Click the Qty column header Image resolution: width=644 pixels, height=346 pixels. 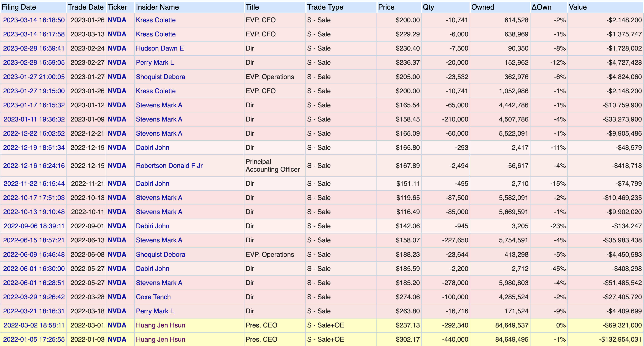(x=428, y=7)
